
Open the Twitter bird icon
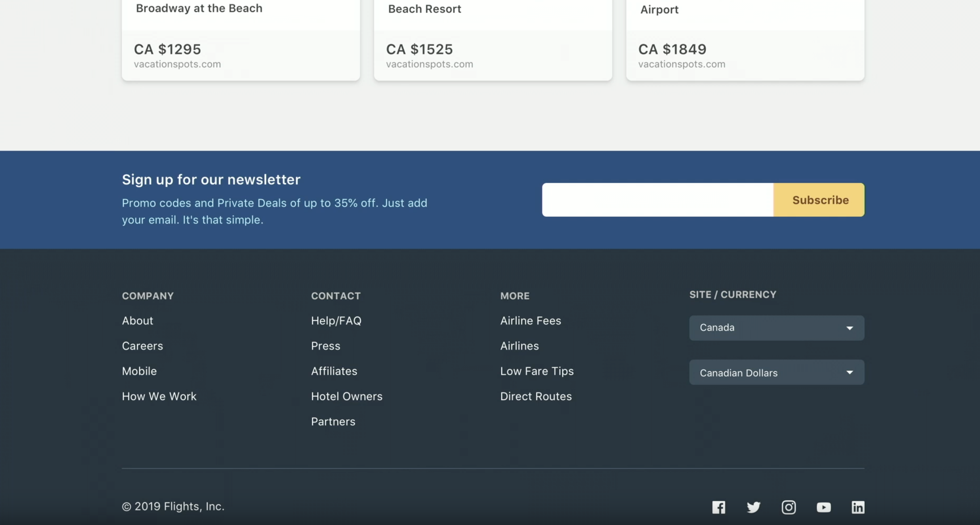(753, 507)
